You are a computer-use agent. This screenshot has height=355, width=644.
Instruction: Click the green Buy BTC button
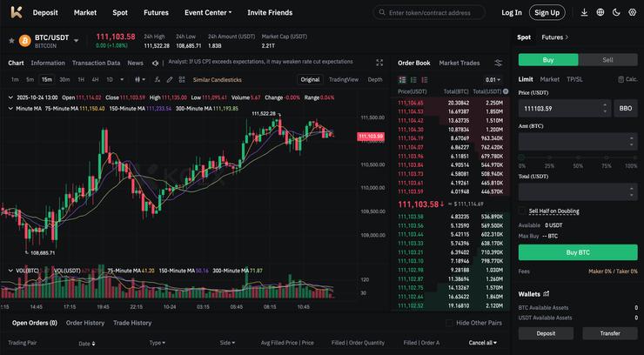[578, 252]
